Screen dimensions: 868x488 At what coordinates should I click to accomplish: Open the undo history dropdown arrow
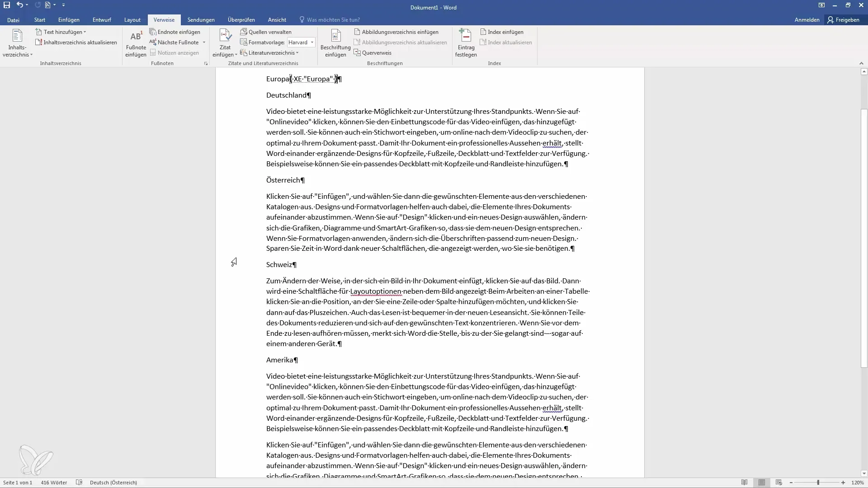[x=27, y=5]
